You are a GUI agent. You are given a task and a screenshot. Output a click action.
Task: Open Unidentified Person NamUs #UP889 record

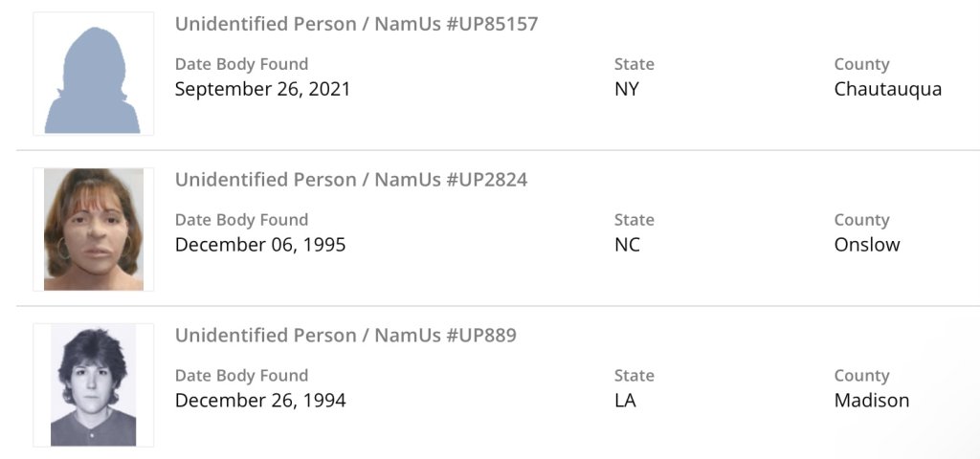coord(345,336)
